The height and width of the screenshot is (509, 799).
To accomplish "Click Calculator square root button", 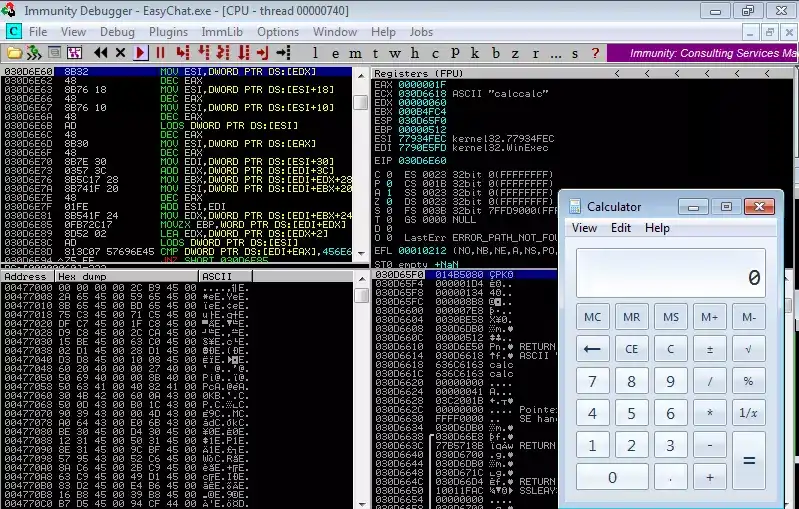I will coord(749,349).
